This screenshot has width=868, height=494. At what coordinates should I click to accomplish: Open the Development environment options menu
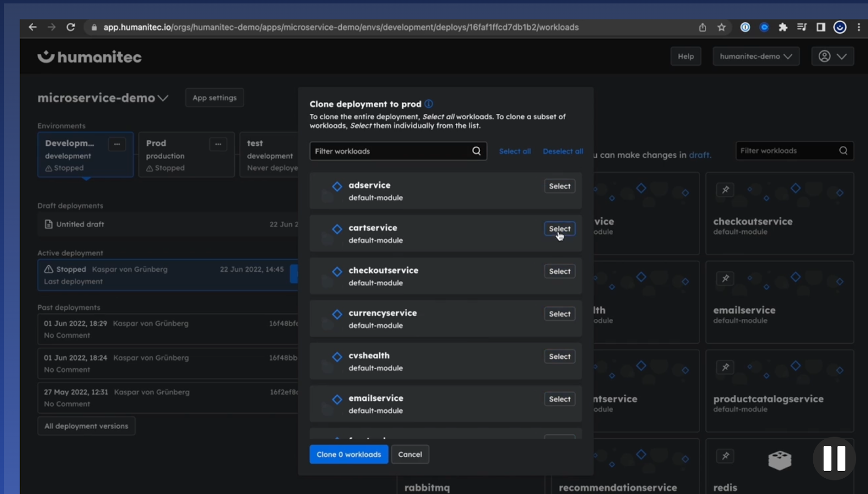[x=117, y=144]
